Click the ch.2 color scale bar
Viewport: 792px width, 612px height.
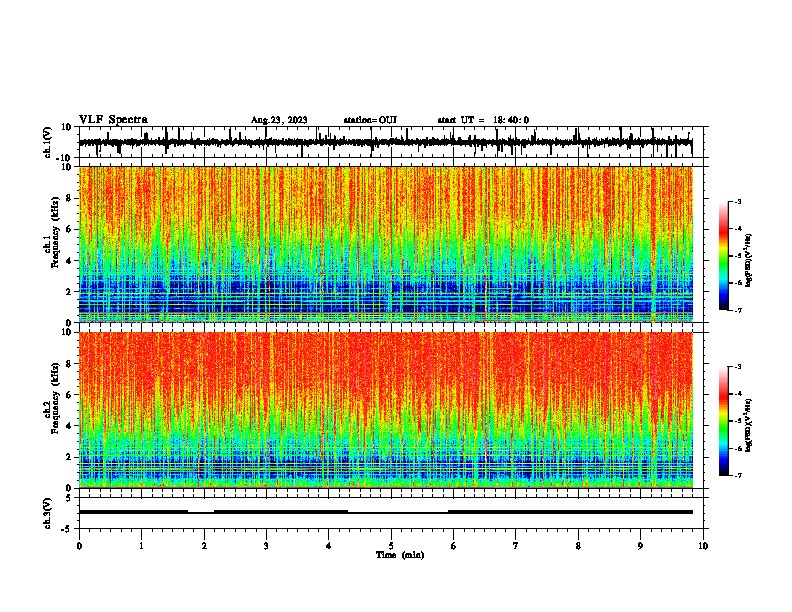[724, 421]
